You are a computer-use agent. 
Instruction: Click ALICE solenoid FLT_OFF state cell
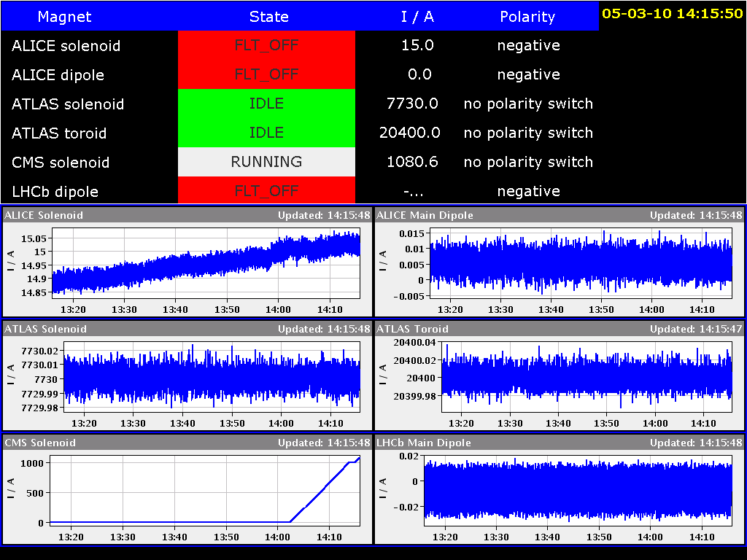tap(266, 45)
